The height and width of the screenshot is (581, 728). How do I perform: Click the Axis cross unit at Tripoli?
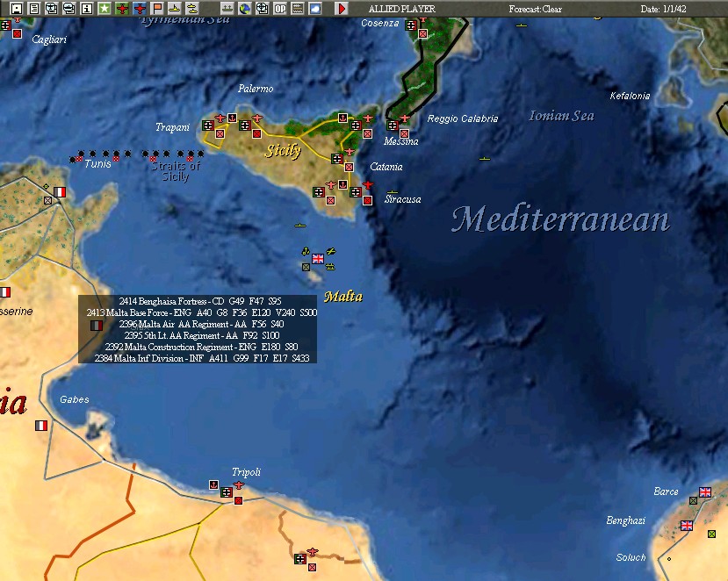click(x=227, y=492)
